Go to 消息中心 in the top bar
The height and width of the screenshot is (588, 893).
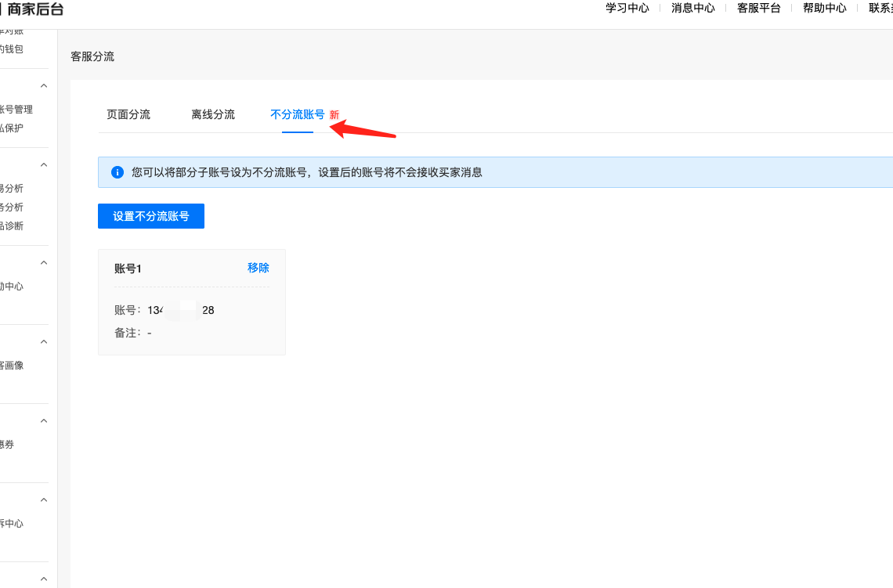(693, 8)
